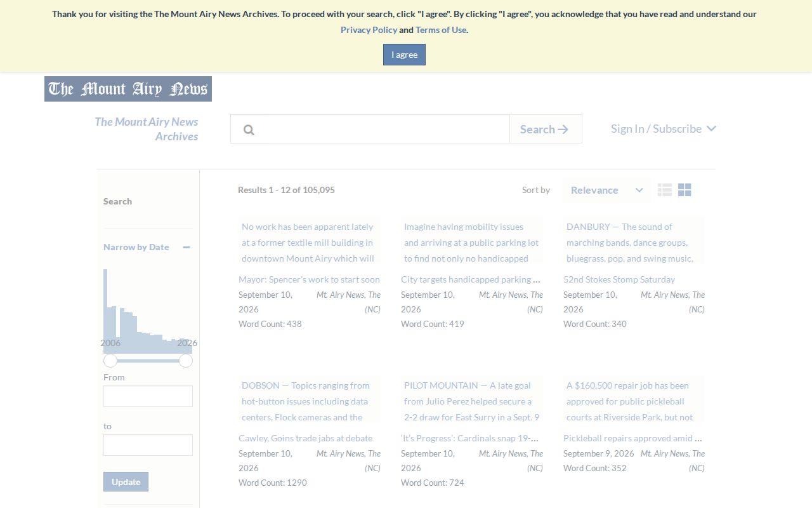The image size is (812, 508).
Task: Click the 'Sort by' label
Action: 536,190
